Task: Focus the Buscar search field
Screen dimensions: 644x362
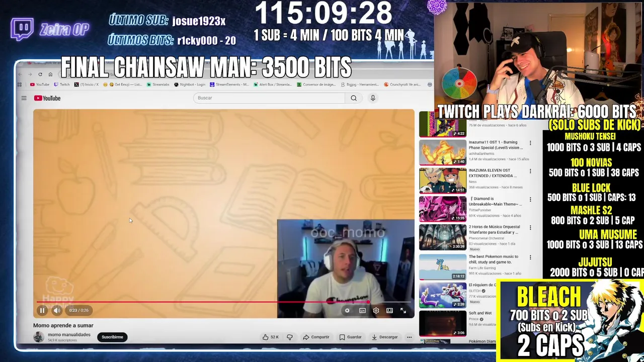Action: 269,98
